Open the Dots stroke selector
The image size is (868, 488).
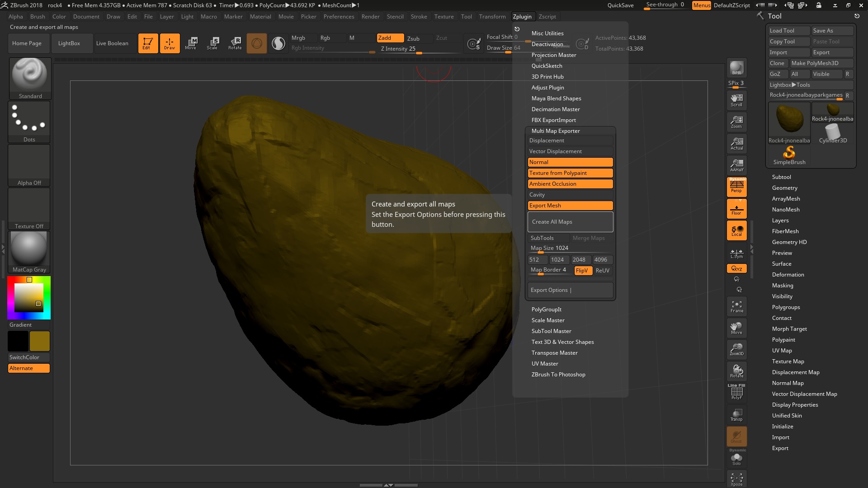29,122
